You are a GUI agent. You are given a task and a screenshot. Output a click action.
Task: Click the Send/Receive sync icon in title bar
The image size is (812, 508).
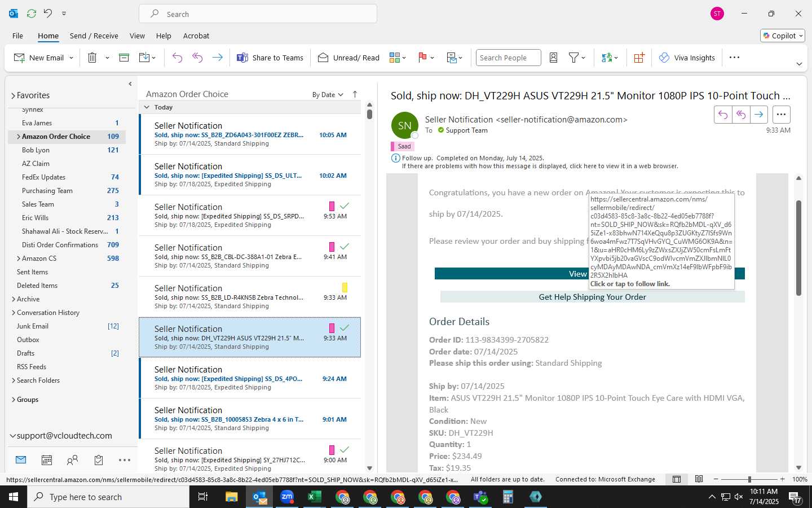pos(32,14)
